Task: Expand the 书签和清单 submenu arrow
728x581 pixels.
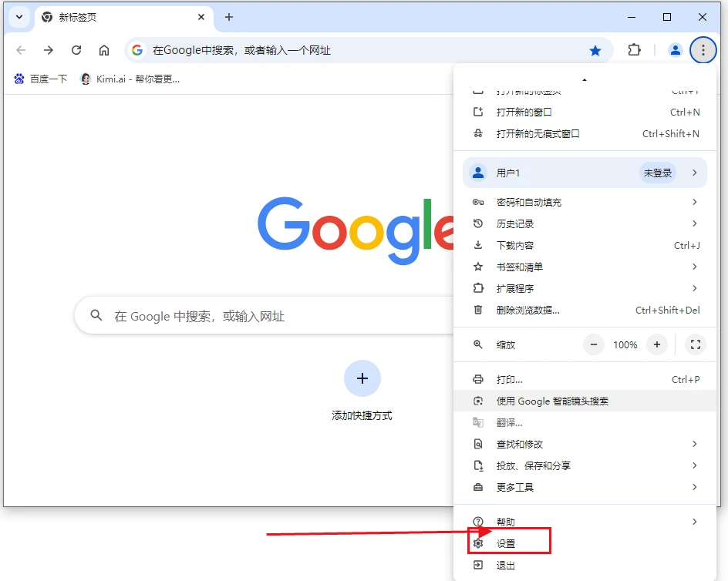Action: point(695,267)
